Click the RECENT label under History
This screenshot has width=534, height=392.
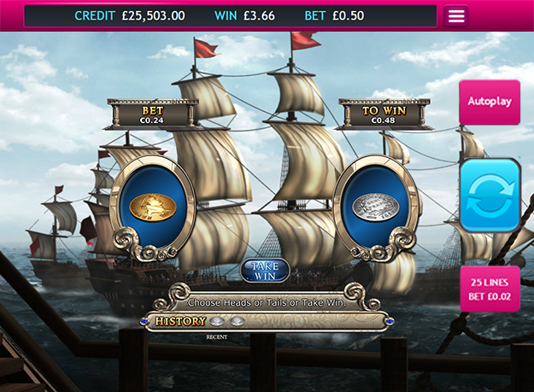[217, 336]
